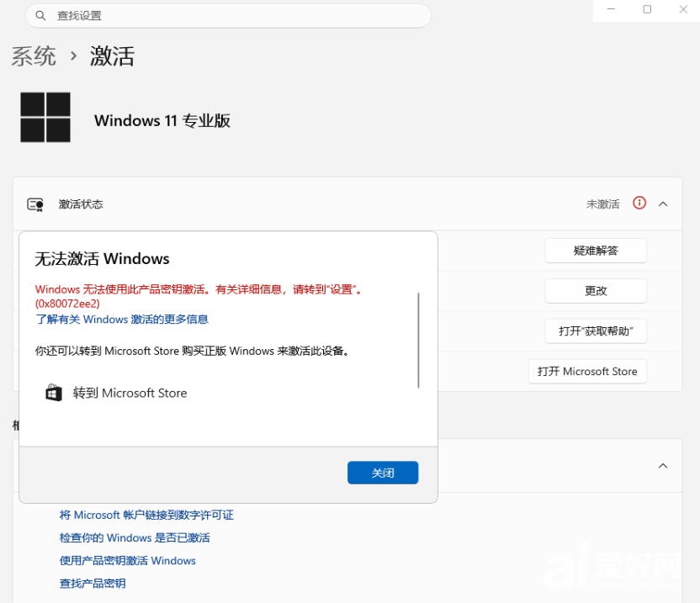Maximize the Settings window
Viewport: 700px width, 603px height.
tap(647, 9)
